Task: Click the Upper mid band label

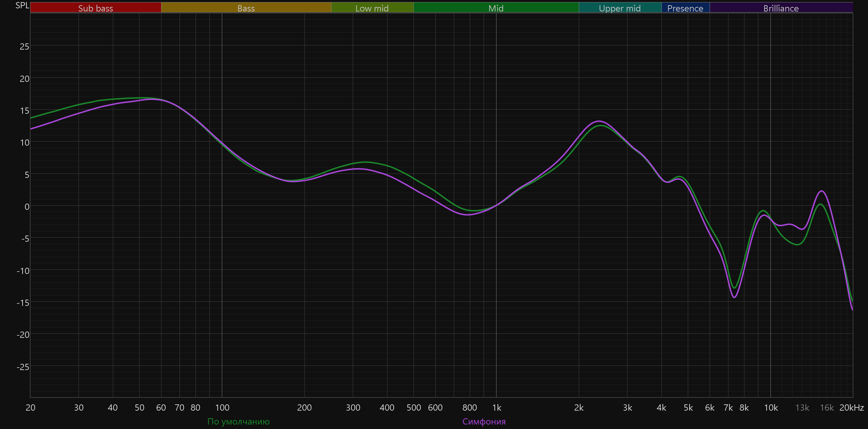Action: point(620,8)
